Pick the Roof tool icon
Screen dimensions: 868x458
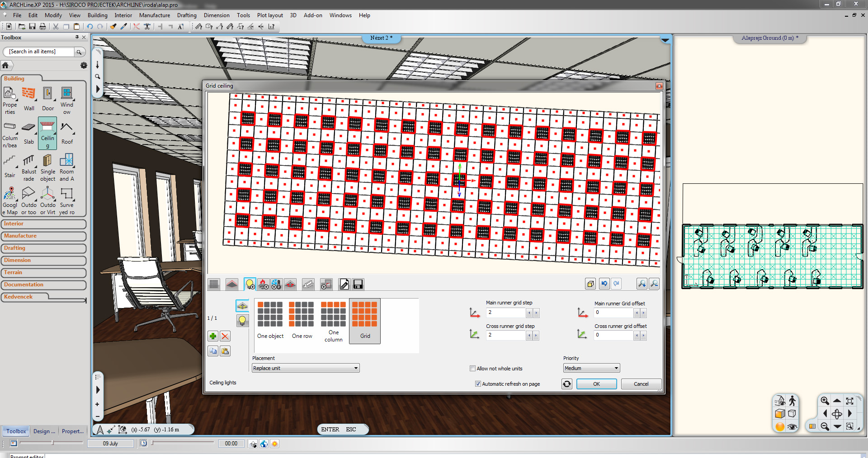pos(67,132)
